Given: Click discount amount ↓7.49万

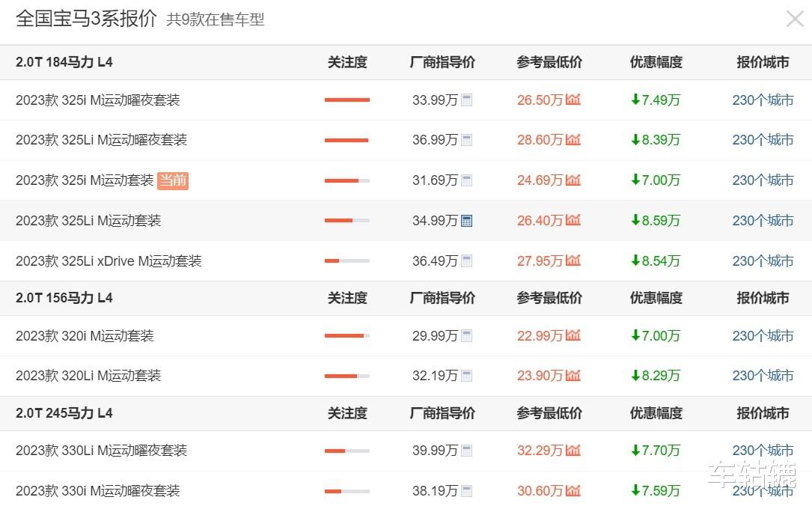Looking at the screenshot, I should click(656, 100).
